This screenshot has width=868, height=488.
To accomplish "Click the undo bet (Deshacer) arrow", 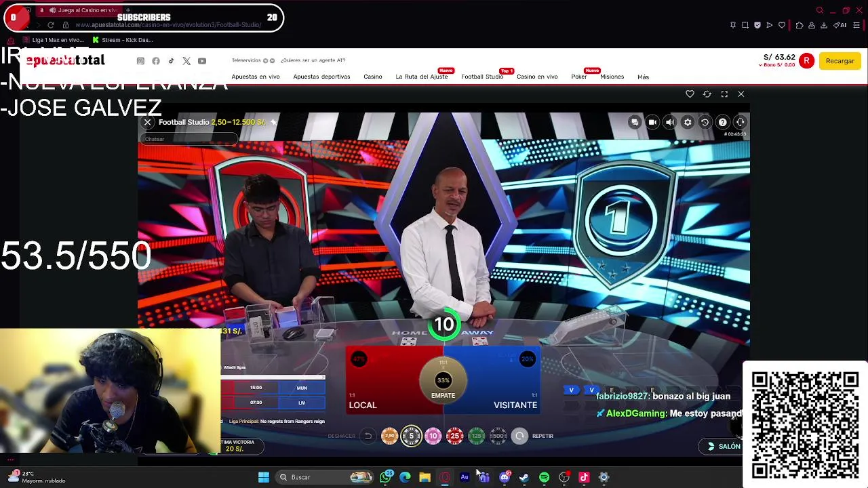I will pos(368,436).
